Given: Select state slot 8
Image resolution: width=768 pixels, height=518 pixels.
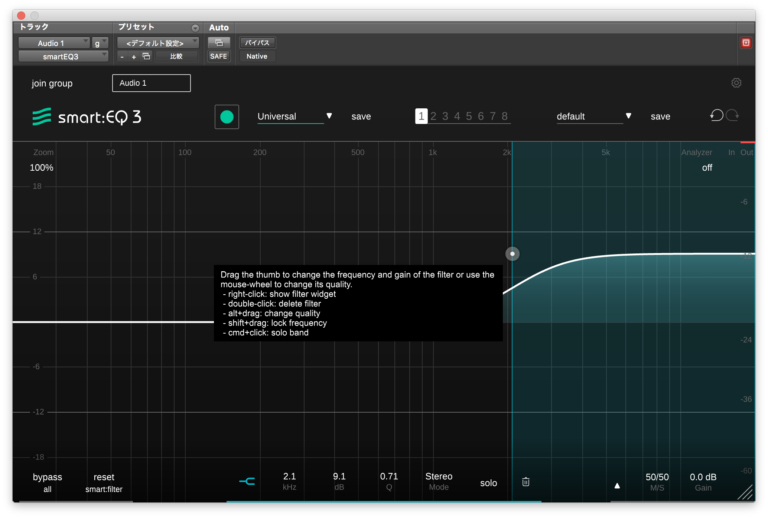Looking at the screenshot, I should [x=504, y=116].
